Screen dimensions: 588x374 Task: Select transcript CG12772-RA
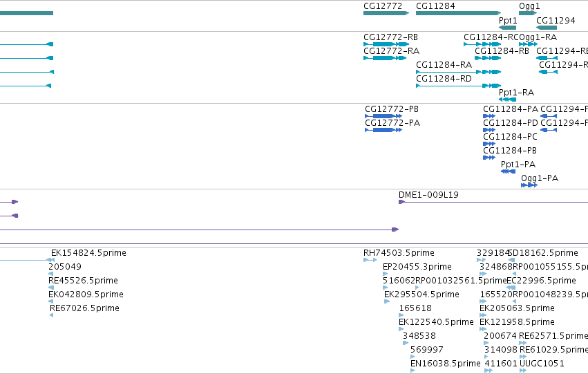tap(391, 51)
